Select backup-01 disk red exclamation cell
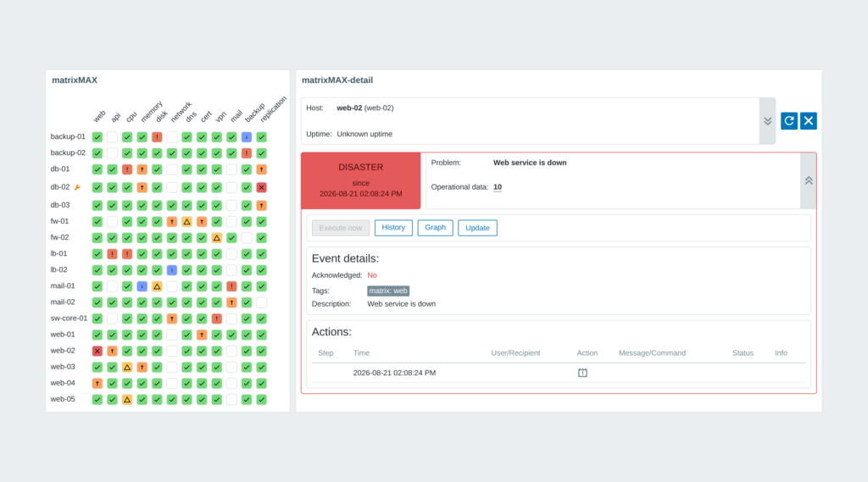The width and height of the screenshot is (868, 482). (157, 136)
